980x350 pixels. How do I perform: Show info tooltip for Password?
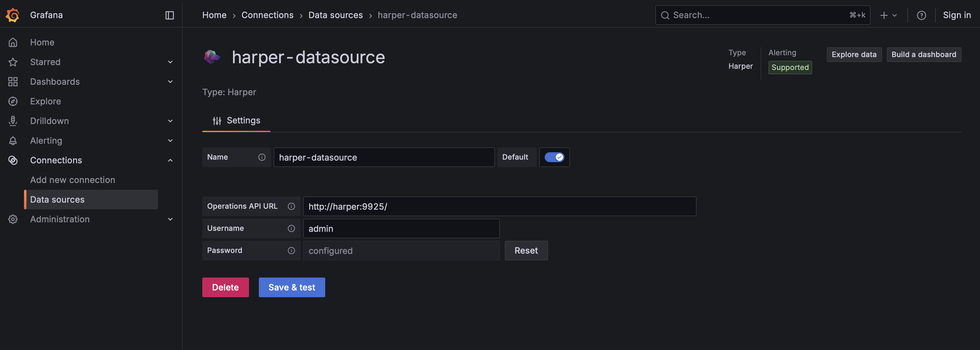(291, 251)
